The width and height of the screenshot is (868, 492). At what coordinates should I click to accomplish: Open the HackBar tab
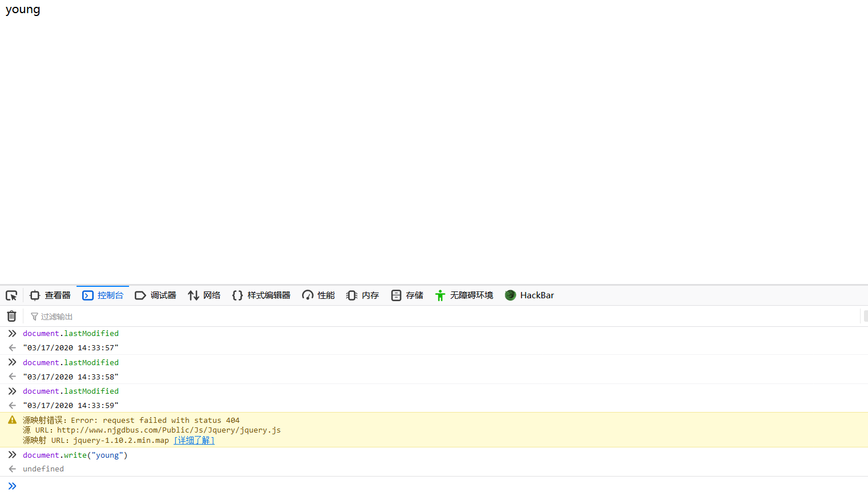click(530, 295)
